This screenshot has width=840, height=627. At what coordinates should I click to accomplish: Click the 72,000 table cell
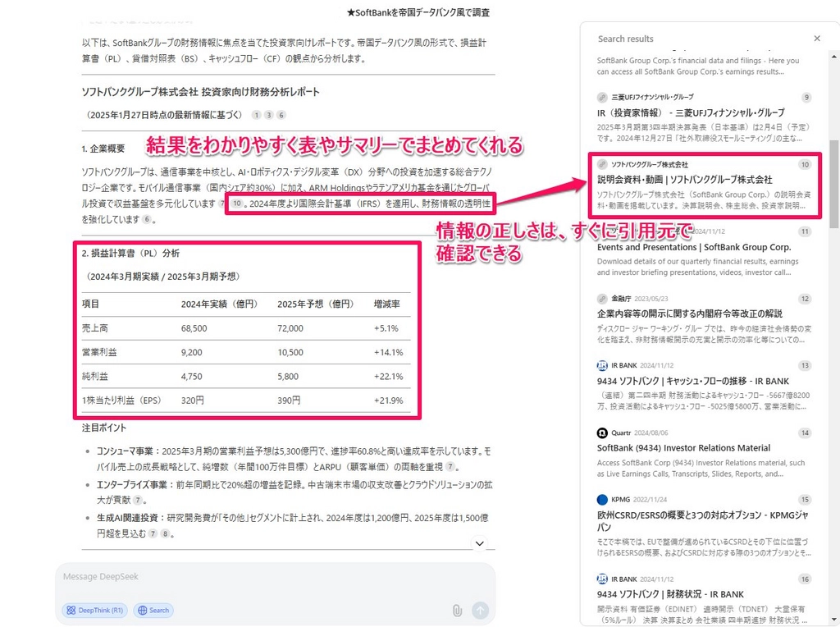(290, 328)
